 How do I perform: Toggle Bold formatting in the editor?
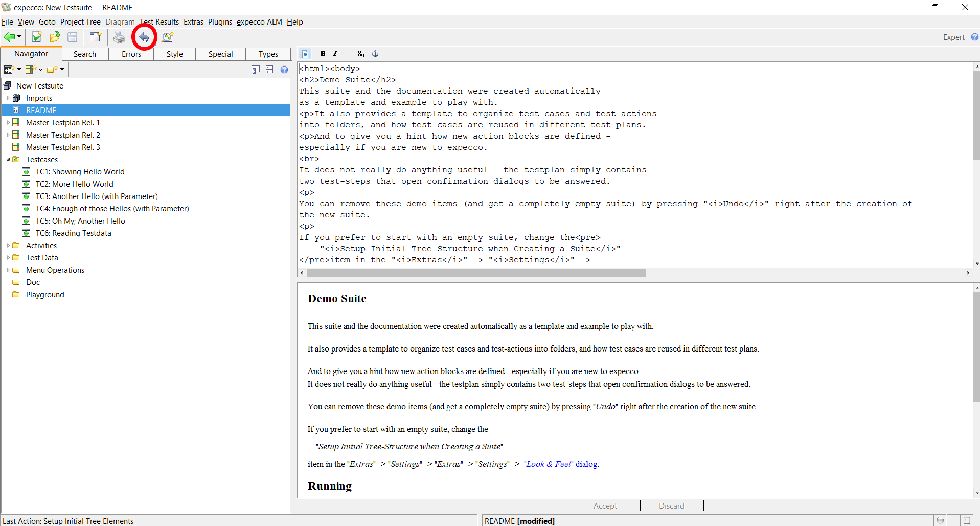[323, 54]
